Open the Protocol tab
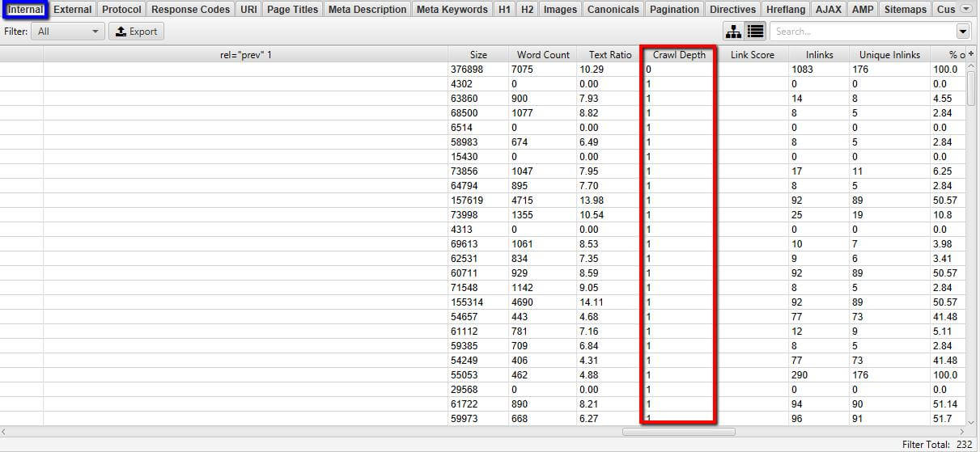 121,10
